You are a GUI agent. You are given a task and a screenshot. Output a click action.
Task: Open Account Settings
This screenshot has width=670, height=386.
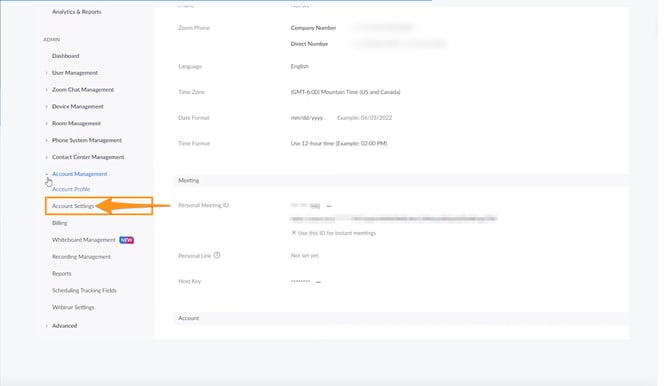pyautogui.click(x=73, y=206)
